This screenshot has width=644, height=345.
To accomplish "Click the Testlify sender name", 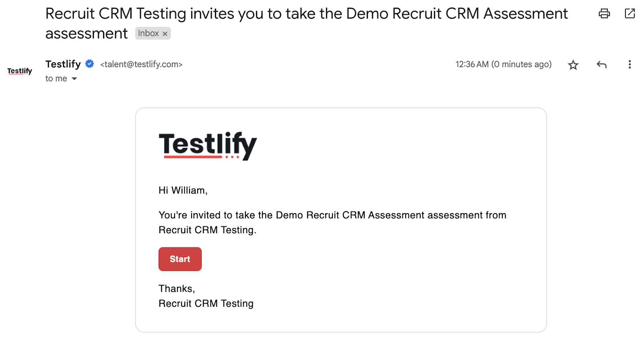I will pos(63,64).
